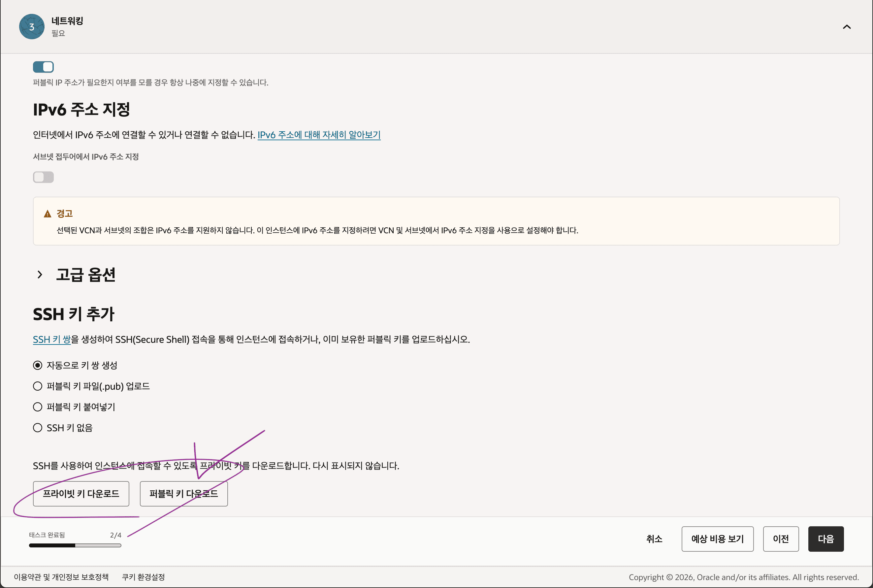Click the warning triangle icon
The width and height of the screenshot is (873, 588).
(x=48, y=214)
